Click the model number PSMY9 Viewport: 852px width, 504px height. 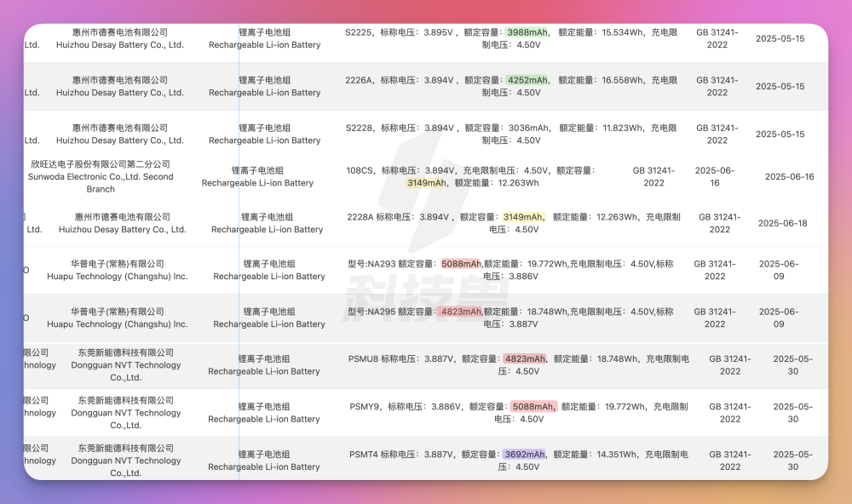coord(365,407)
